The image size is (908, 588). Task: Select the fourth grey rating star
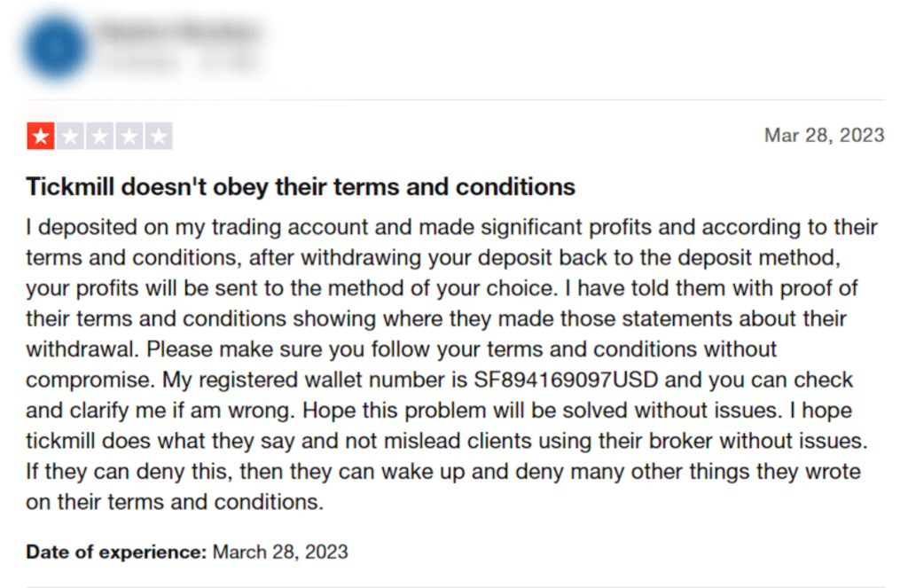point(129,137)
